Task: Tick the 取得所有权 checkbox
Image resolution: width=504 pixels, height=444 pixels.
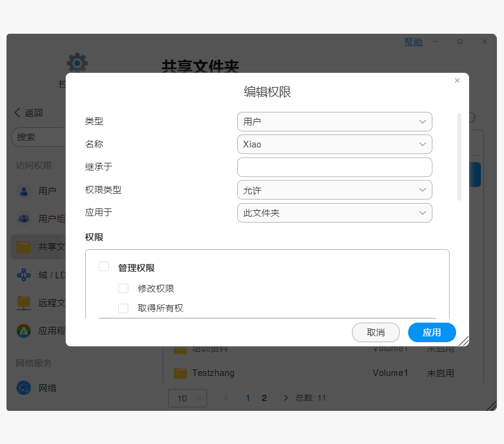Action: click(x=124, y=308)
